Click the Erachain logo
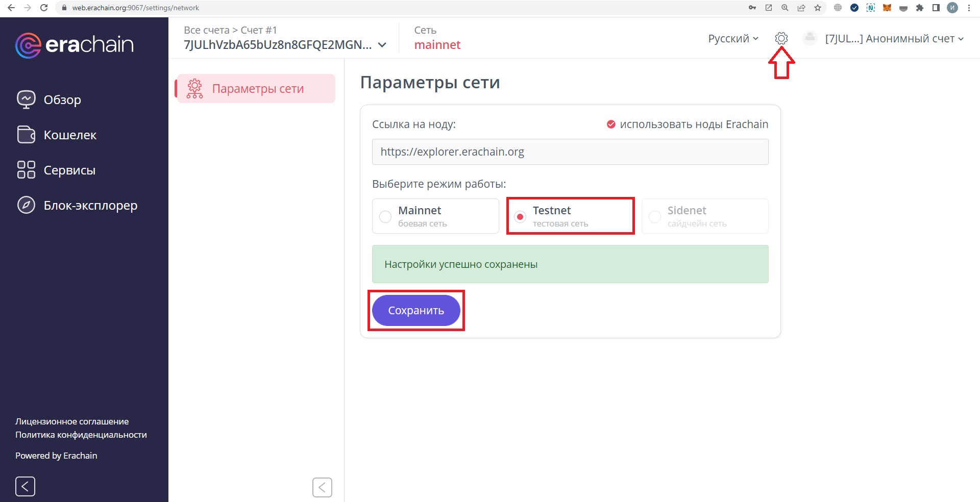The image size is (980, 502). (75, 45)
